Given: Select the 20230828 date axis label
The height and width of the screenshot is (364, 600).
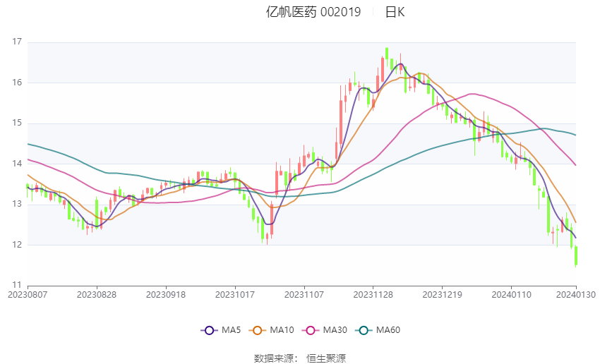Looking at the screenshot, I should coord(97,295).
